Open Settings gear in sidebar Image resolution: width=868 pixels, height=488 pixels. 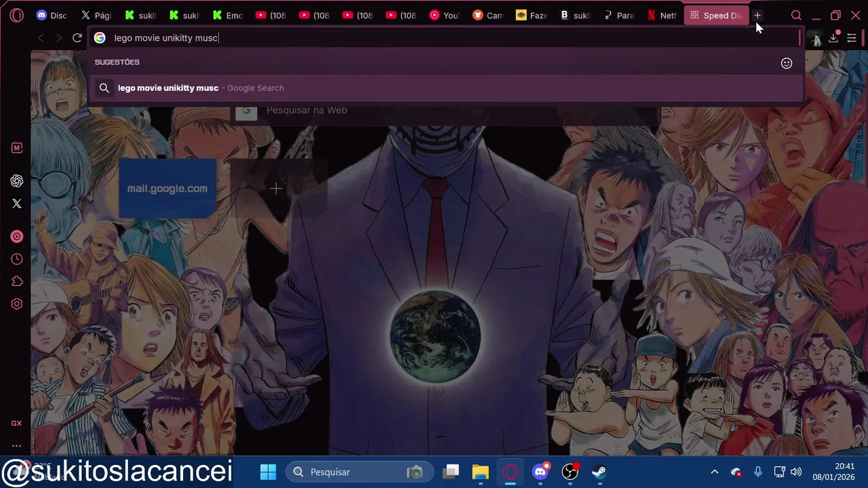tap(17, 304)
